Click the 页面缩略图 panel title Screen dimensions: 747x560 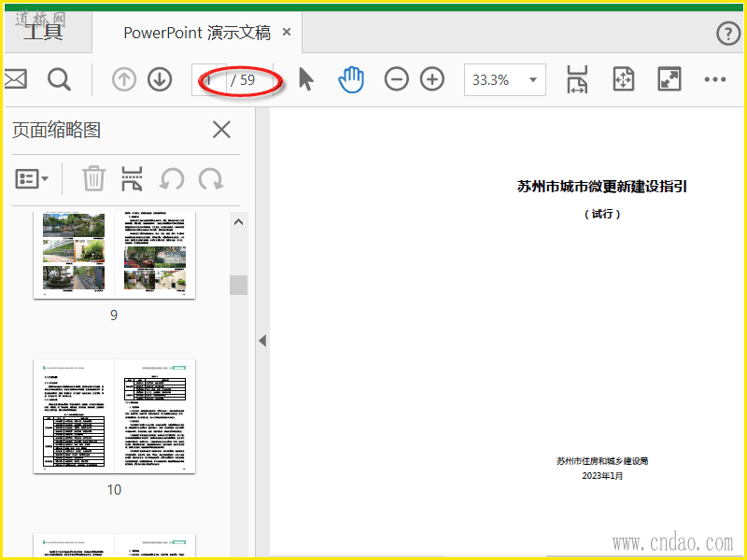[x=57, y=130]
